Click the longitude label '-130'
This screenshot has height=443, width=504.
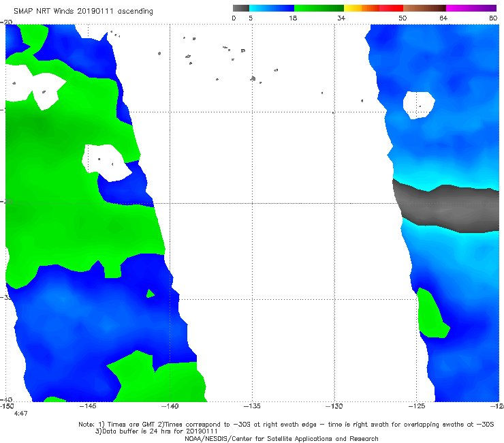click(x=334, y=406)
